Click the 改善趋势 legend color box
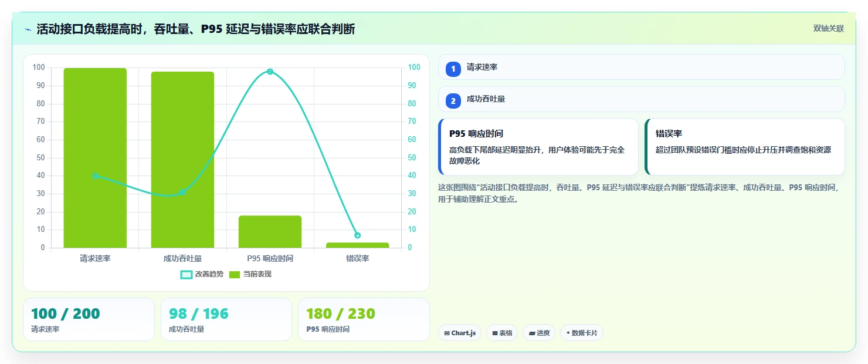This screenshot has height=364, width=868. click(x=186, y=274)
